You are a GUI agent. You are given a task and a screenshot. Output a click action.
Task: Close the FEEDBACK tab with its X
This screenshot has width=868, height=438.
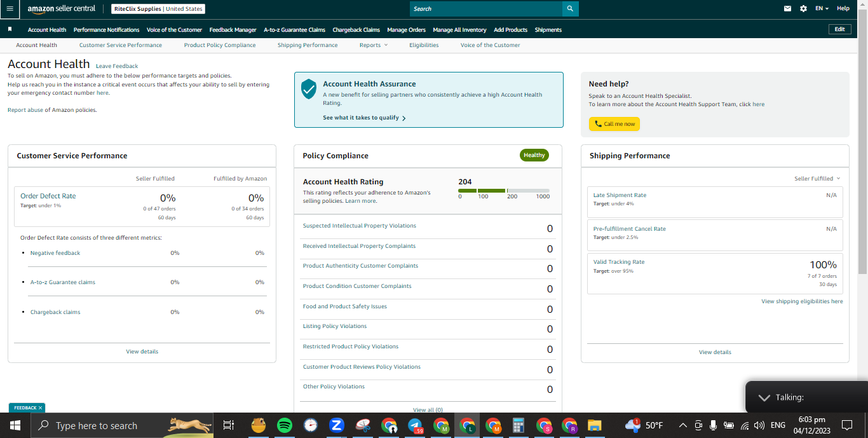point(40,407)
